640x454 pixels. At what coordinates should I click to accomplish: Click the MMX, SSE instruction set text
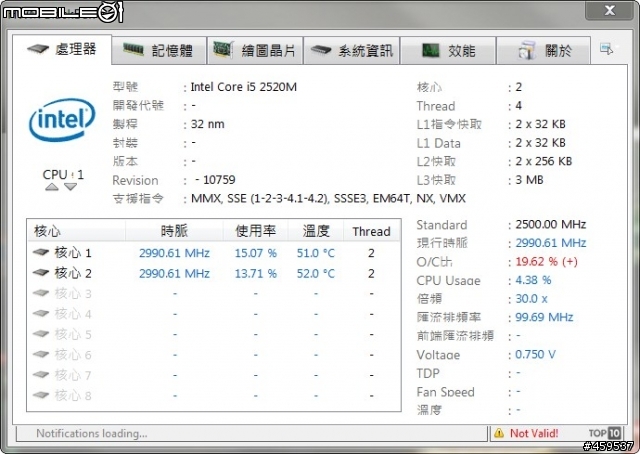click(x=329, y=198)
